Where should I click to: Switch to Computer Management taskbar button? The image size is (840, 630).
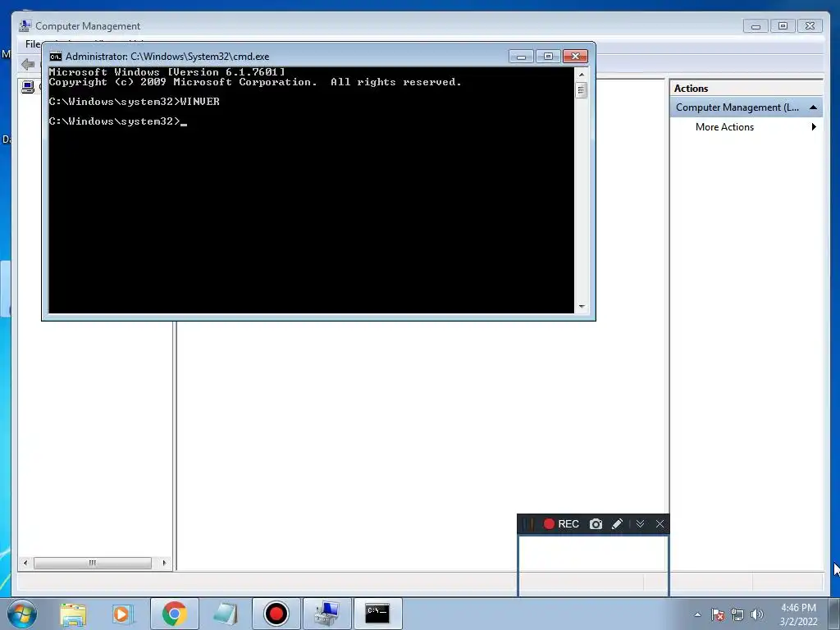point(326,614)
